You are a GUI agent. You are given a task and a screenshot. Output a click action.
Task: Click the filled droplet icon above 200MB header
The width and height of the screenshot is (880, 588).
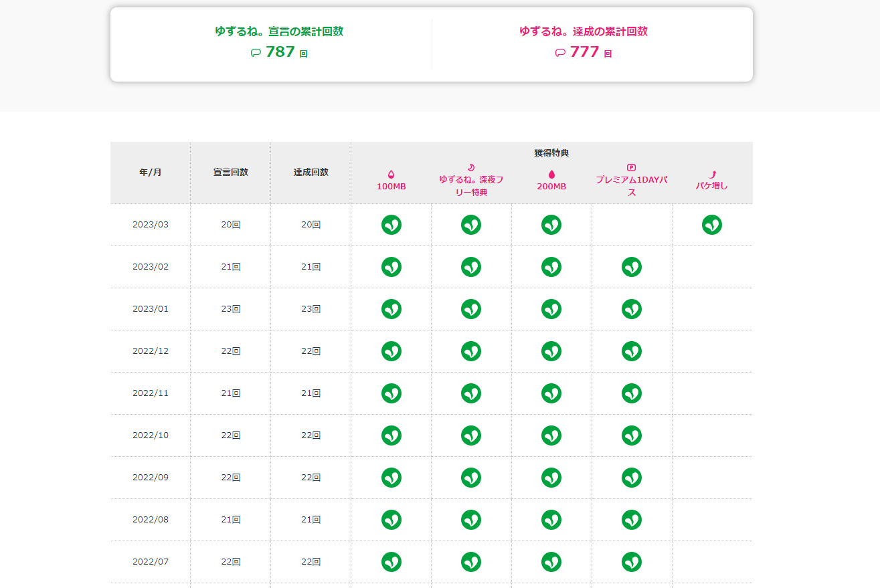coord(551,174)
